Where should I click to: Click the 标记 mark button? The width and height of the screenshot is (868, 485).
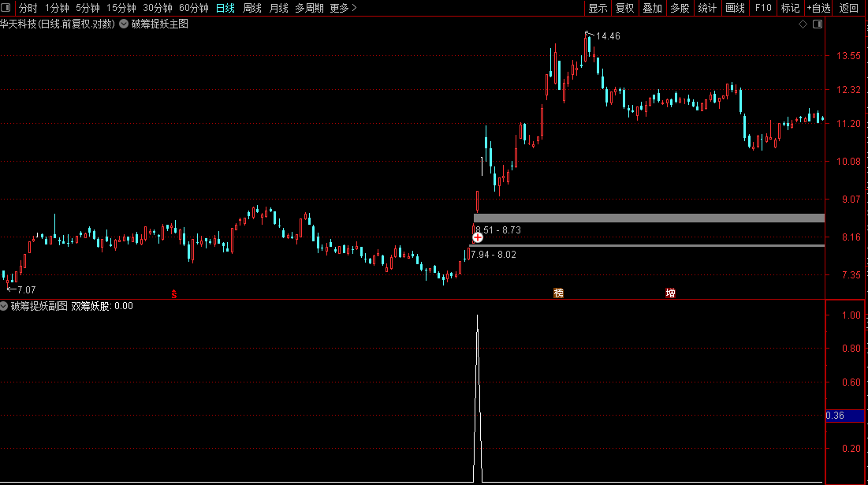791,8
